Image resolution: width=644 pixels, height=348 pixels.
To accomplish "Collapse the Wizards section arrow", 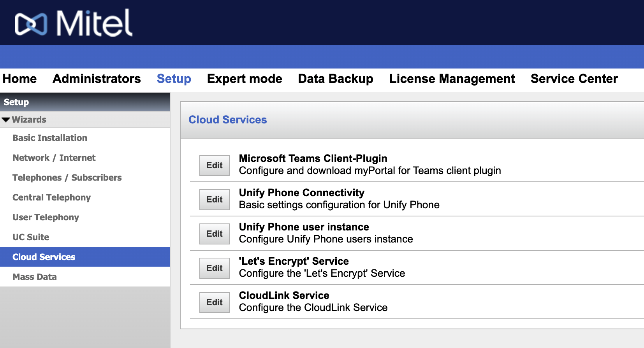I will click(x=6, y=120).
